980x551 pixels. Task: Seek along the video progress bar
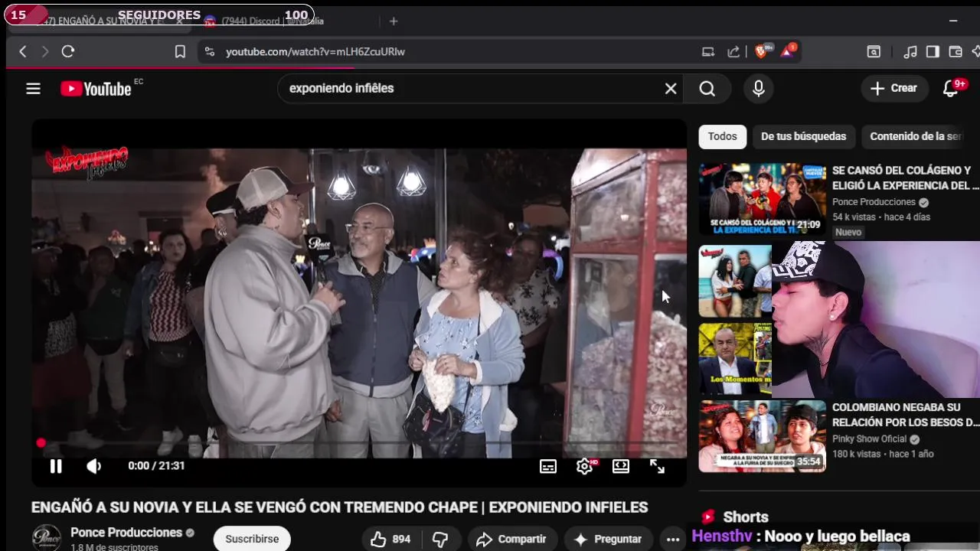click(360, 442)
